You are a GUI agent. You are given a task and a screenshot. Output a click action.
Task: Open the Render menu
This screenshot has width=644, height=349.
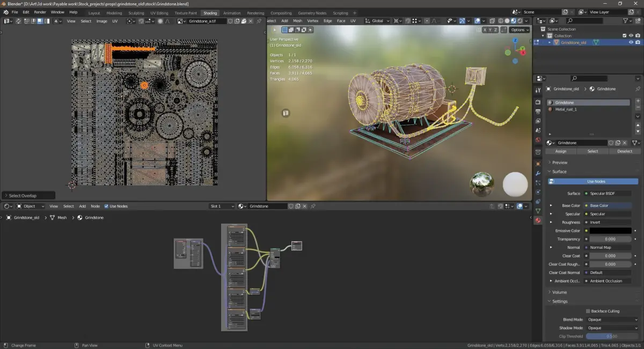tap(40, 12)
